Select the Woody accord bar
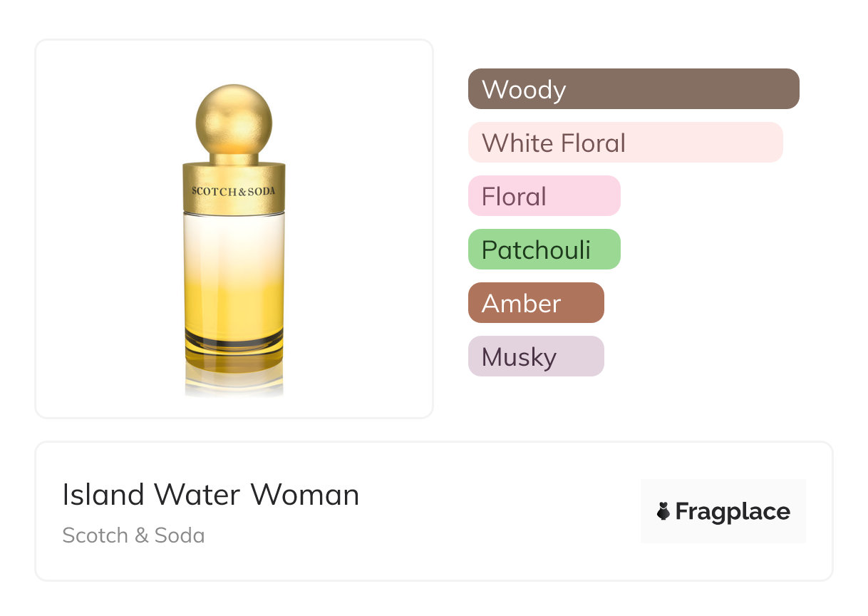Image resolution: width=868 pixels, height=616 pixels. point(633,89)
